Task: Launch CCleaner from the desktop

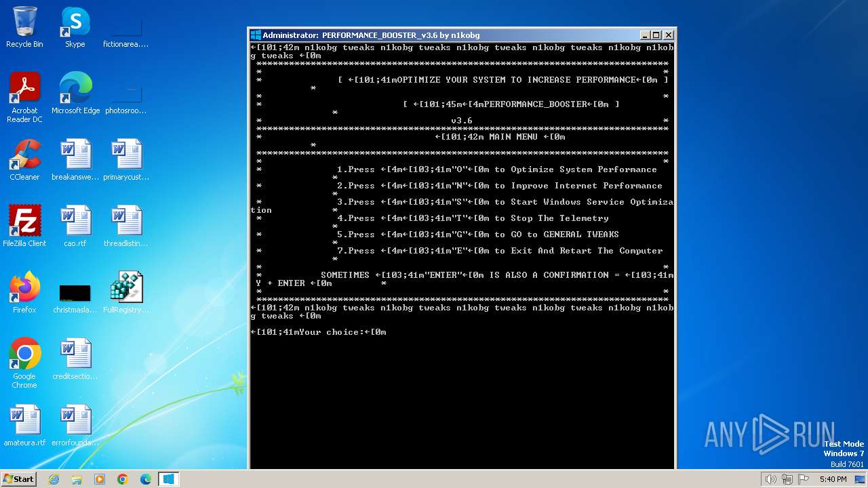Action: pyautogui.click(x=24, y=160)
